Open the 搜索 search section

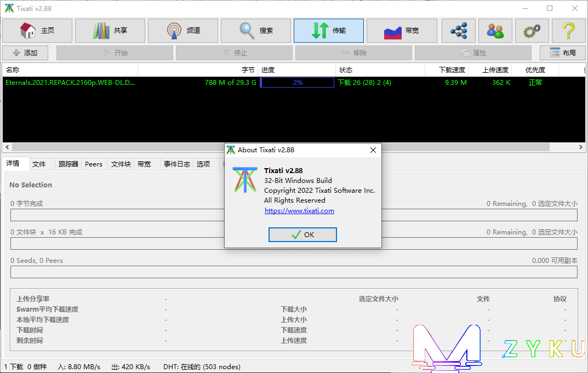pyautogui.click(x=255, y=30)
